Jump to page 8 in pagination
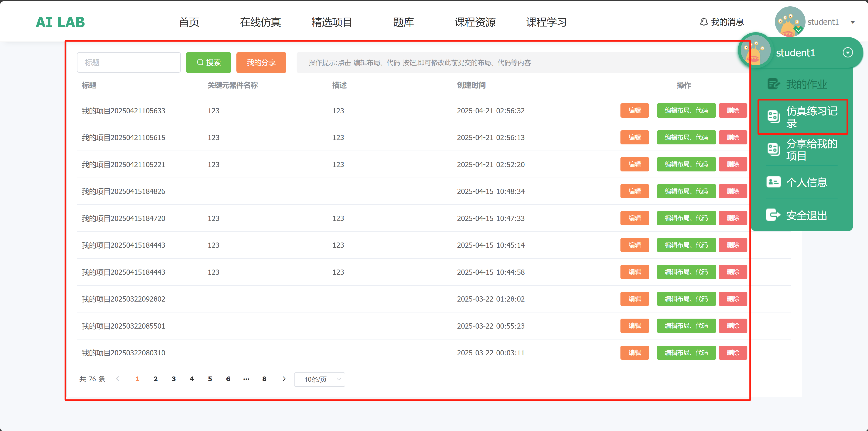The image size is (868, 431). (264, 379)
